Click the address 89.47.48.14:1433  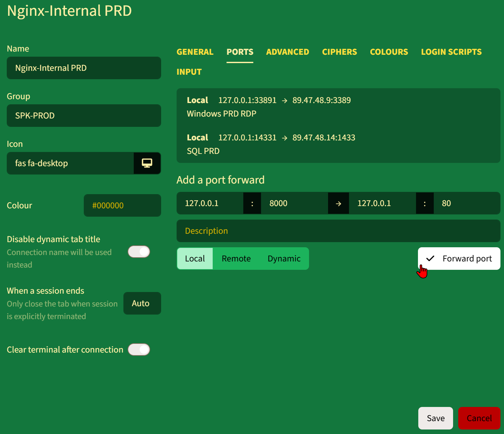pyautogui.click(x=324, y=137)
